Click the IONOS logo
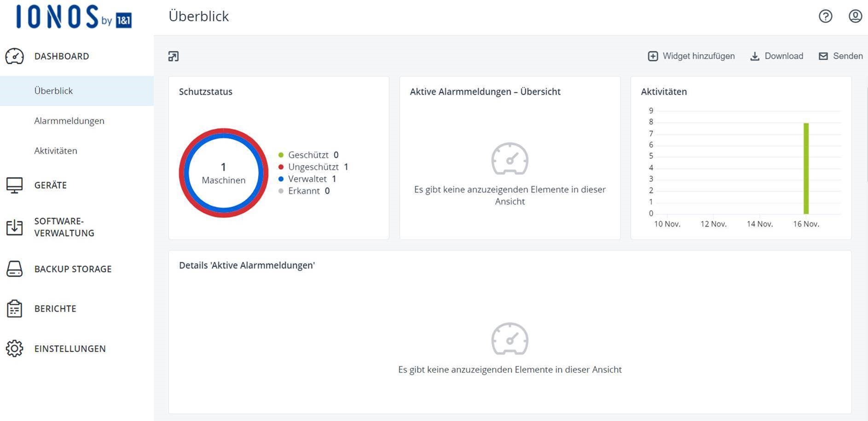The image size is (868, 421). [x=74, y=17]
